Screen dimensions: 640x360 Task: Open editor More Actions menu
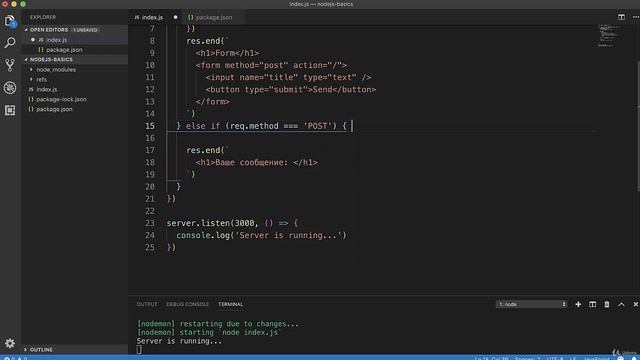636,17
